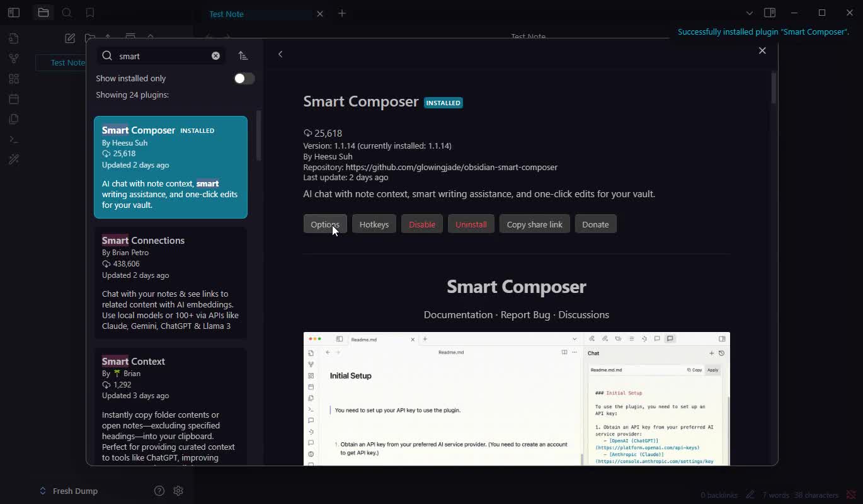The height and width of the screenshot is (504, 863).
Task: Open the Discussions link
Action: (x=583, y=314)
